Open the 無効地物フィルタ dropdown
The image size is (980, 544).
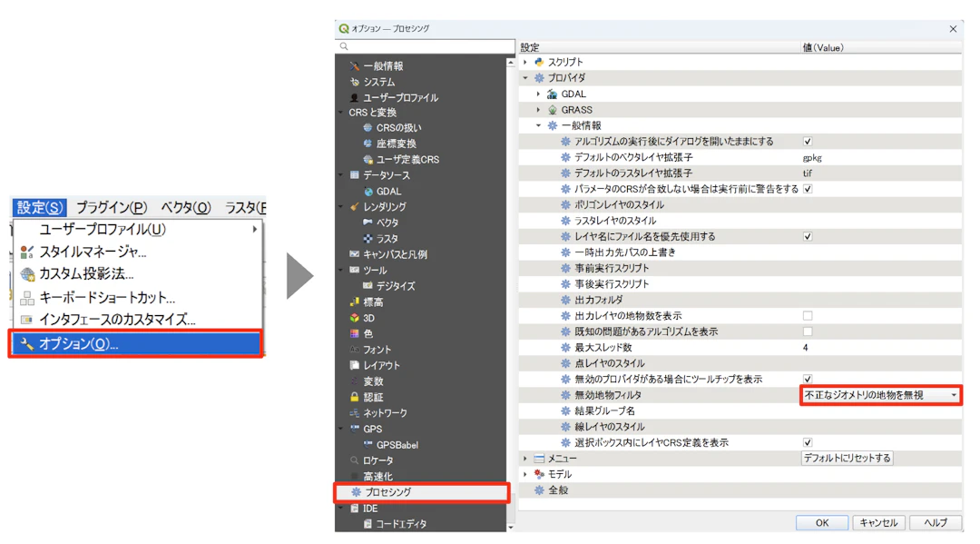953,395
